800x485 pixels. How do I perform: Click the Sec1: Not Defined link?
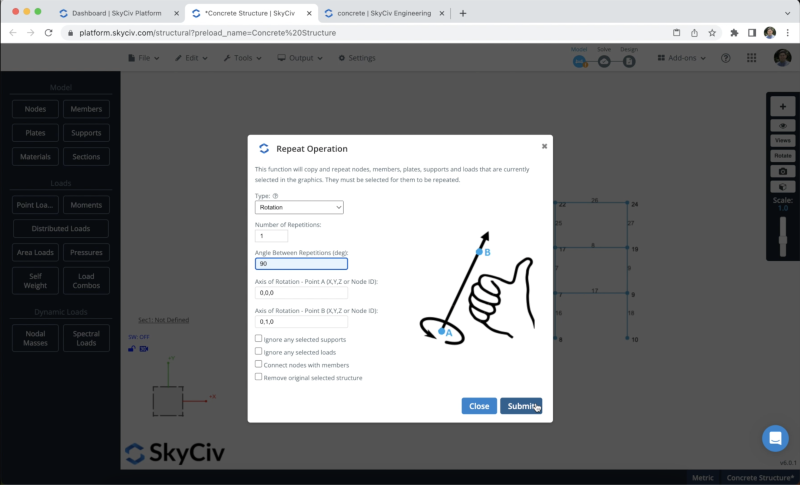163,320
